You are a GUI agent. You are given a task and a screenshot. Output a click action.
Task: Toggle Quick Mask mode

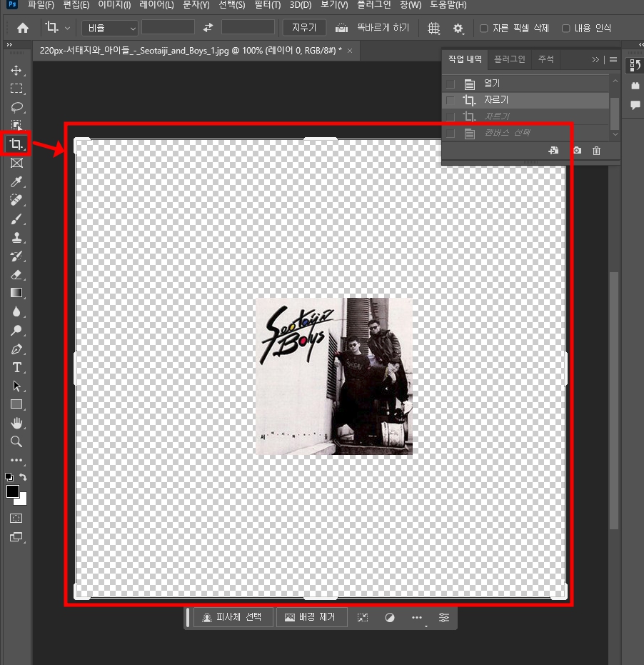[16, 519]
